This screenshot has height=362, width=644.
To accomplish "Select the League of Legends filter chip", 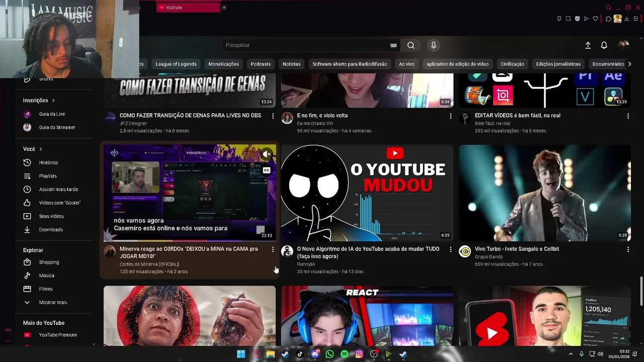I will coord(176,64).
